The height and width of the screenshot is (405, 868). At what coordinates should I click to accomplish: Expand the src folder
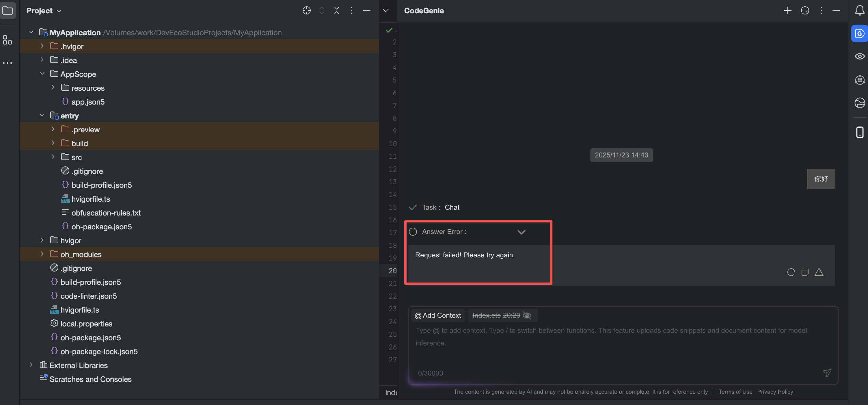pos(53,157)
